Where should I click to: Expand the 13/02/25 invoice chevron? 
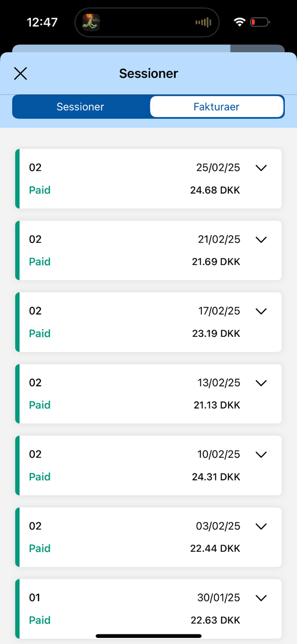tap(261, 383)
